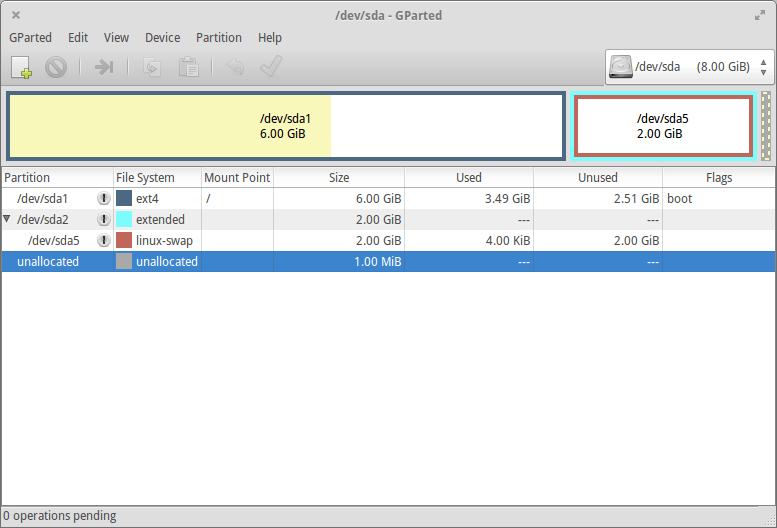Viewport: 777px width, 528px height.
Task: Click the Copy partition toolbar icon
Action: [153, 67]
